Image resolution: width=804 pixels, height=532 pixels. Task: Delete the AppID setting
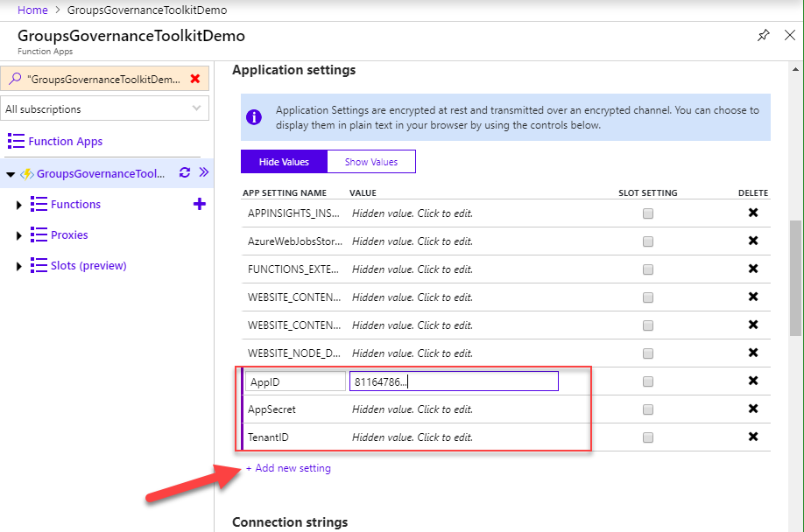tap(752, 381)
